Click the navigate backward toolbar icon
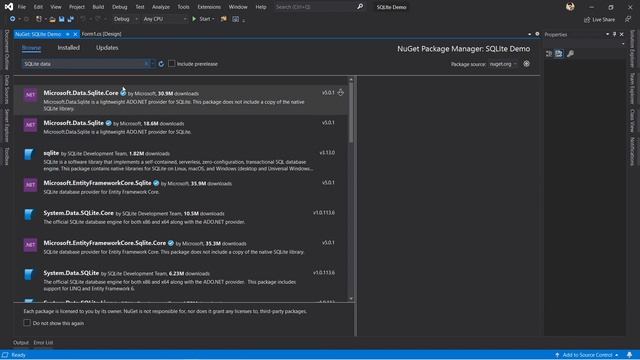The height and width of the screenshot is (360, 640). pyautogui.click(x=13, y=19)
